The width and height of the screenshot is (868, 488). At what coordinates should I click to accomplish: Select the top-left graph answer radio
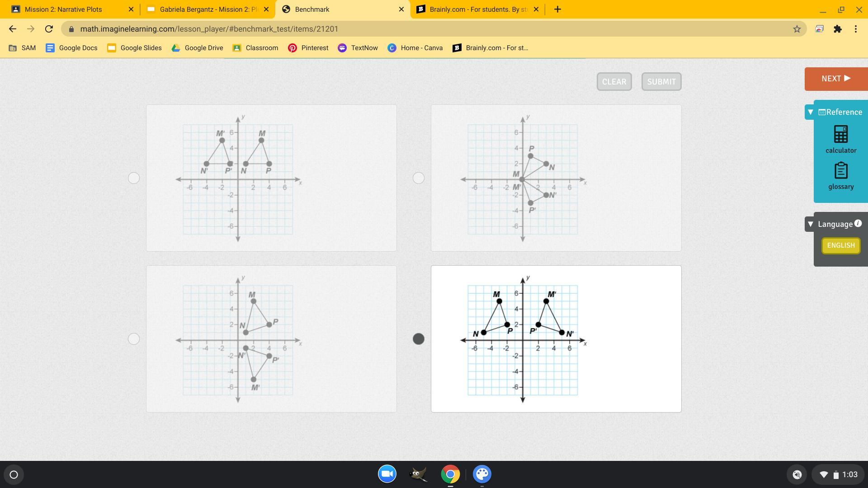click(134, 178)
